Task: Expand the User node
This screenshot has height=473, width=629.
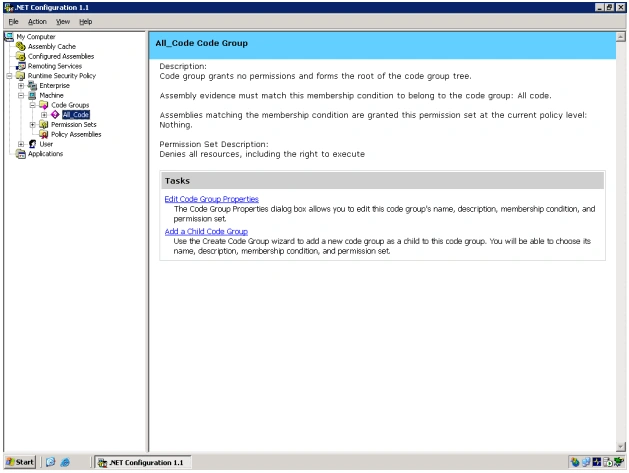Action: 21,144
